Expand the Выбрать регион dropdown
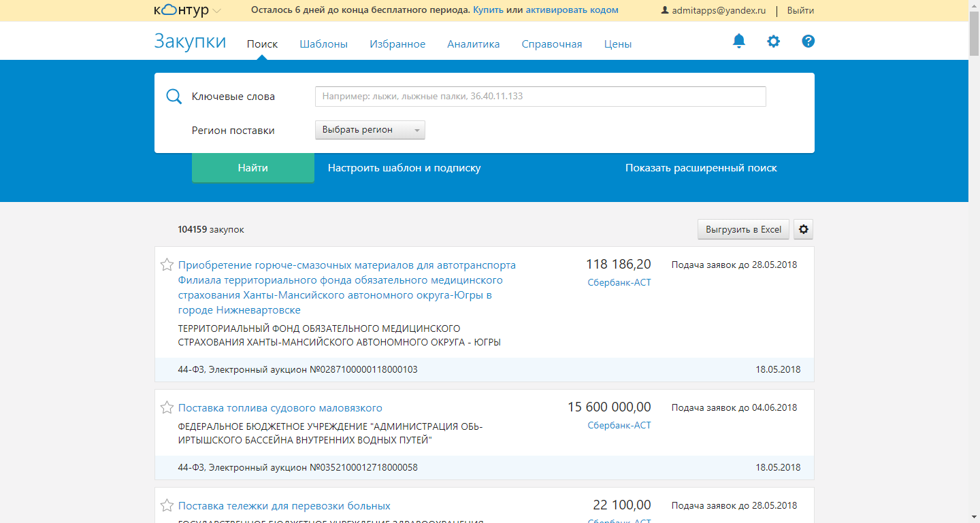This screenshot has height=523, width=980. [370, 130]
